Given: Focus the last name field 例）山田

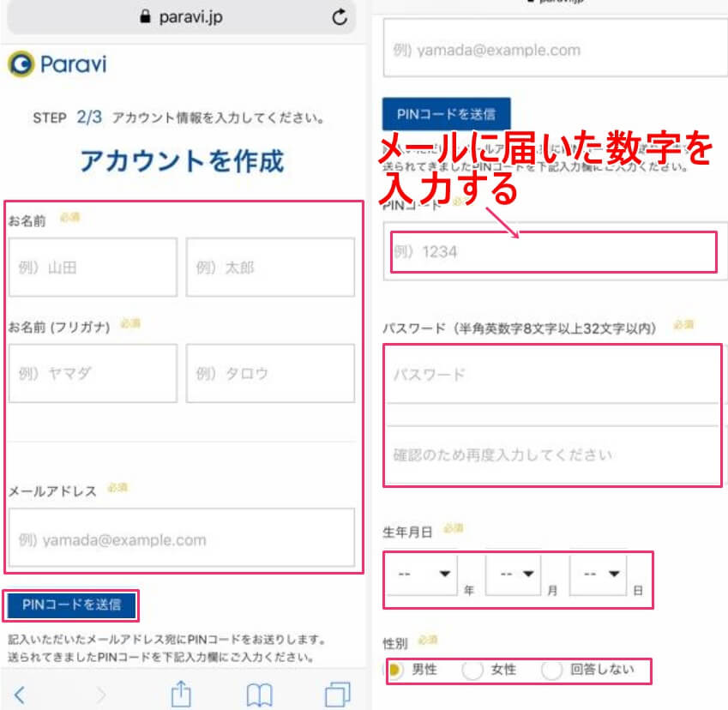Looking at the screenshot, I should click(93, 268).
